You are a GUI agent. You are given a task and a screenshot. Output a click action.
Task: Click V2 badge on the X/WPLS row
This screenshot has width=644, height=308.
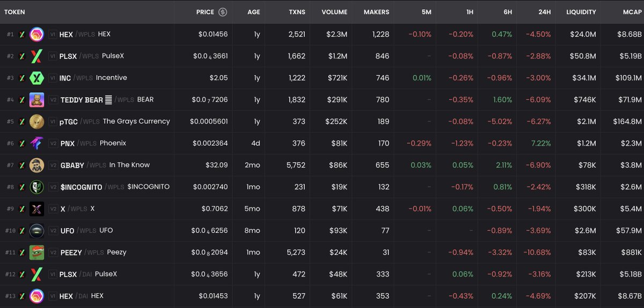[x=53, y=209]
